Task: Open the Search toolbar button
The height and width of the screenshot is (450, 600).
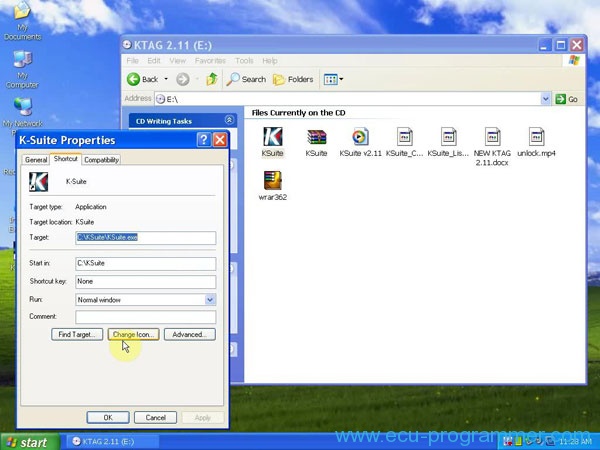Action: [246, 79]
